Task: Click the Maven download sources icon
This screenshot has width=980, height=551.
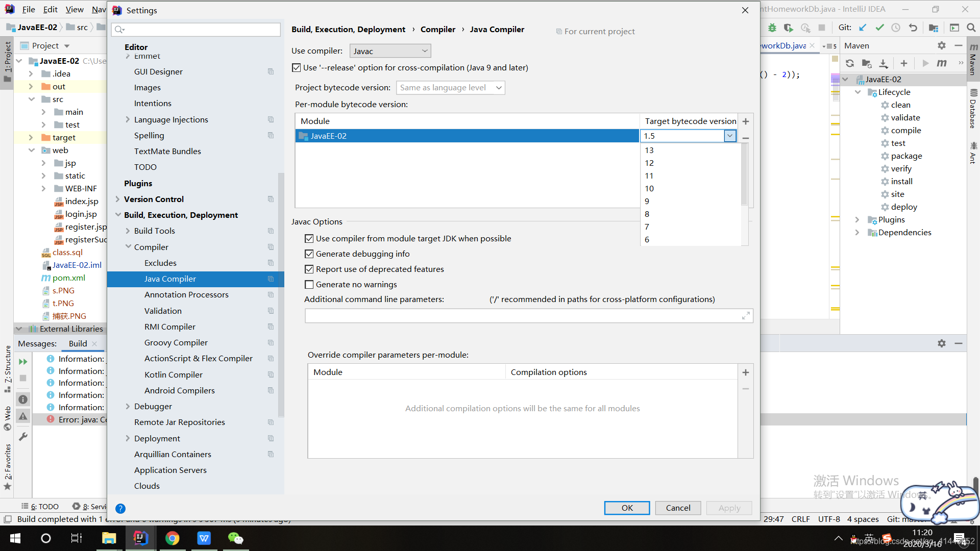Action: point(884,63)
